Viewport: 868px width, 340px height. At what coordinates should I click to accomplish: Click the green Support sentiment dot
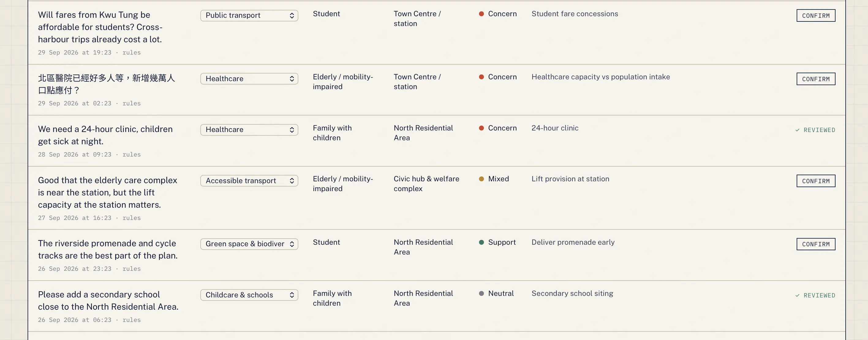[481, 242]
